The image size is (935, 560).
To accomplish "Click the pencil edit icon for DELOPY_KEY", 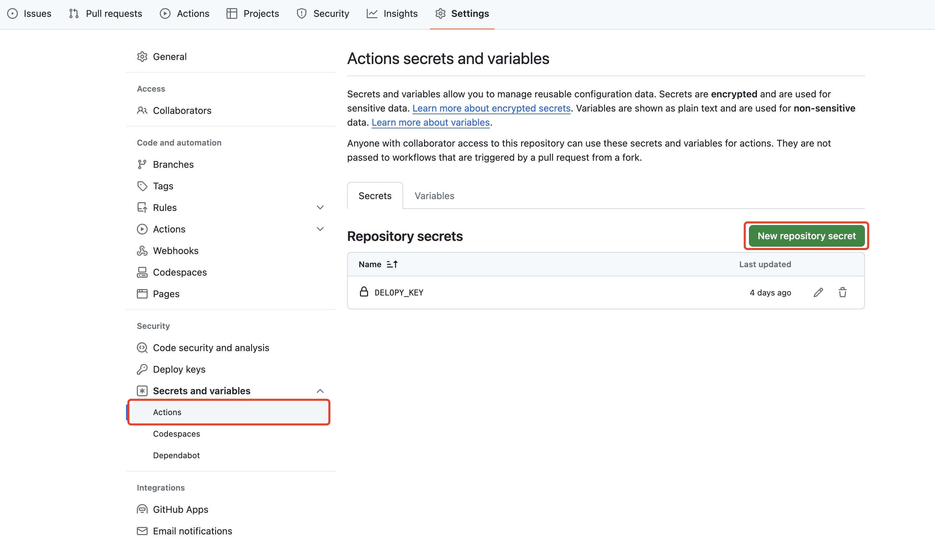I will (818, 292).
